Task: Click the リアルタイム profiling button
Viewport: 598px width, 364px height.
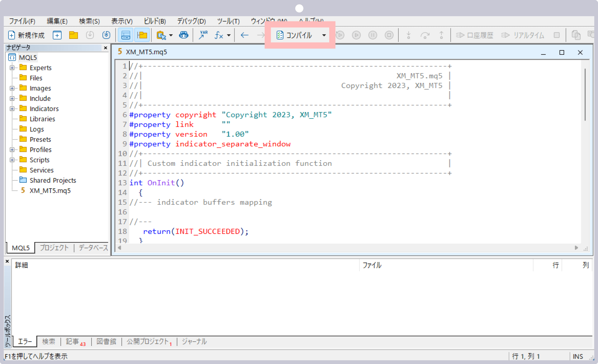Action: coord(522,35)
